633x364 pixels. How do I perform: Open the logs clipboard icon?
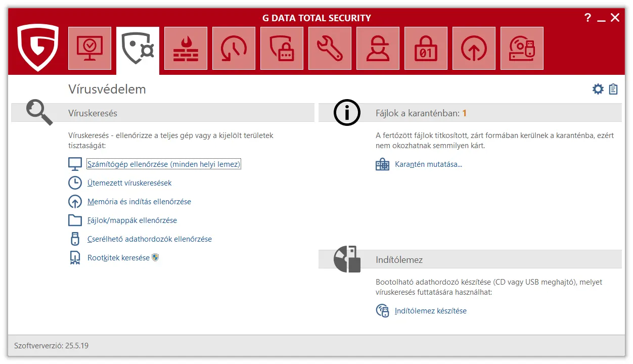(x=613, y=89)
